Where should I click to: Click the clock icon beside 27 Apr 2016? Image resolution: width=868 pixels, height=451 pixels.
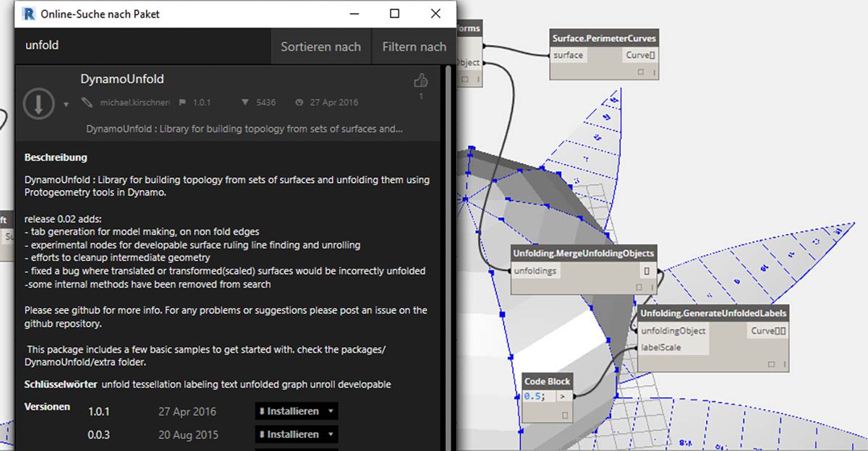coord(299,103)
